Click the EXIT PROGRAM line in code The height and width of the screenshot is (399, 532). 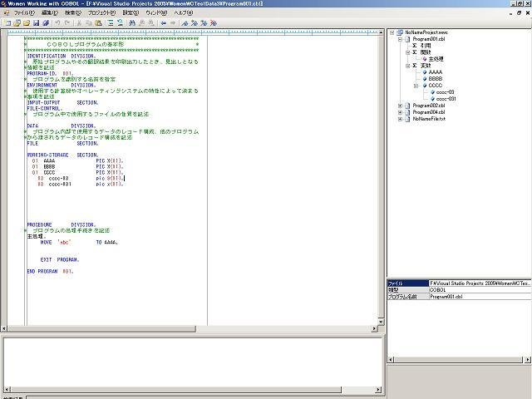click(60, 260)
